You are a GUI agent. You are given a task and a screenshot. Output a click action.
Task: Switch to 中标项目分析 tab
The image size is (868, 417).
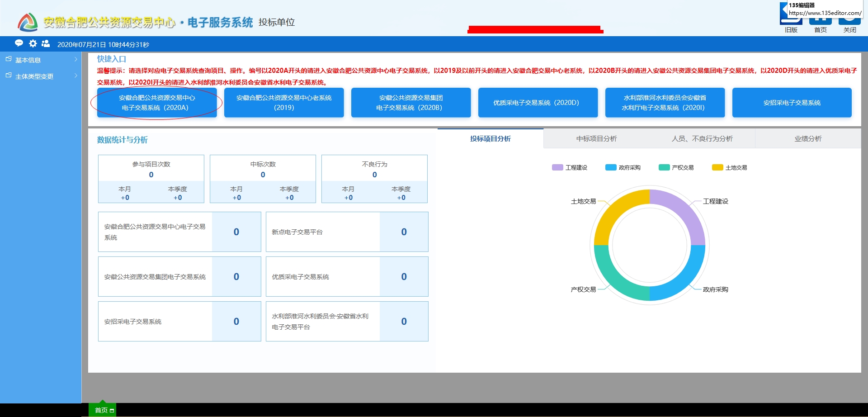[x=596, y=138]
